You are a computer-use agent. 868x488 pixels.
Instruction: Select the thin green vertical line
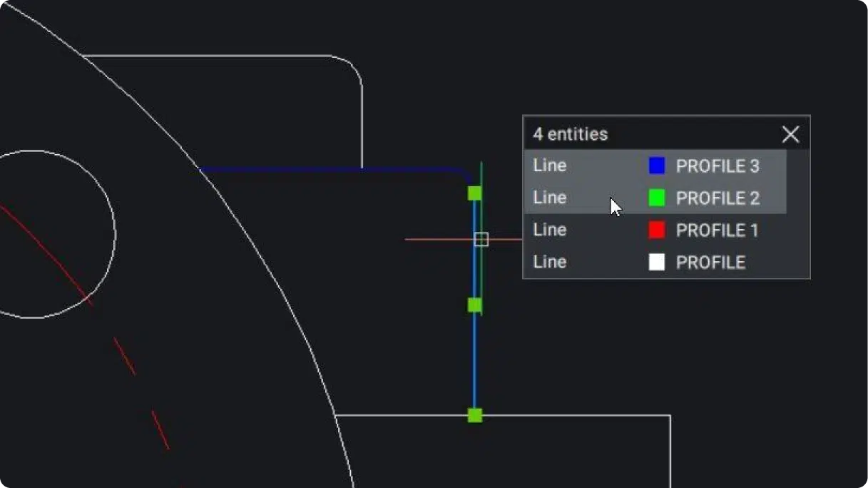[x=482, y=278]
